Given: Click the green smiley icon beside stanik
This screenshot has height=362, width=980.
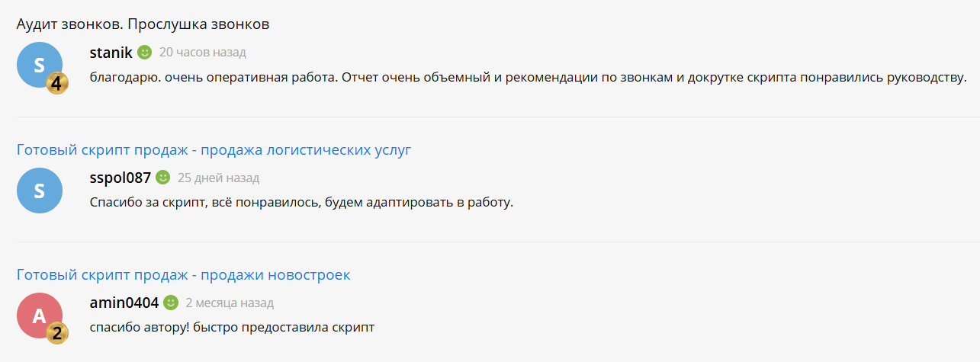Looking at the screenshot, I should pos(145,53).
